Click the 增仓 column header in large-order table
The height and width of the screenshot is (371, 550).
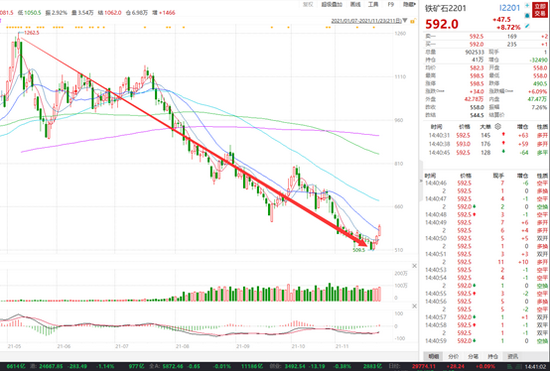[x=522, y=127]
